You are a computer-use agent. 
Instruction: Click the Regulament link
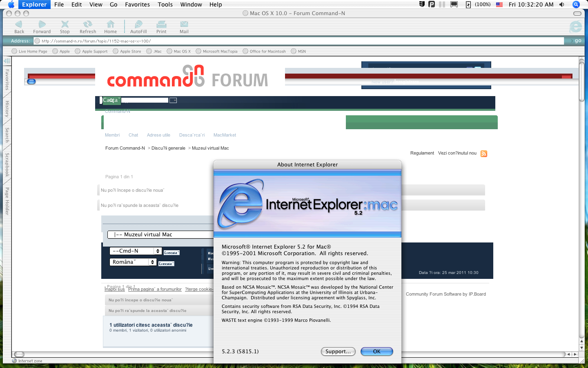coord(422,153)
